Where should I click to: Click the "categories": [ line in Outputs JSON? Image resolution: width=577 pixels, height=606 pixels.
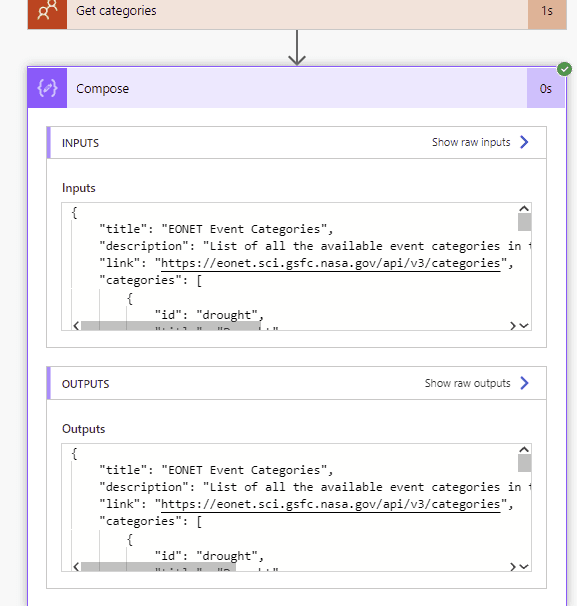click(150, 521)
